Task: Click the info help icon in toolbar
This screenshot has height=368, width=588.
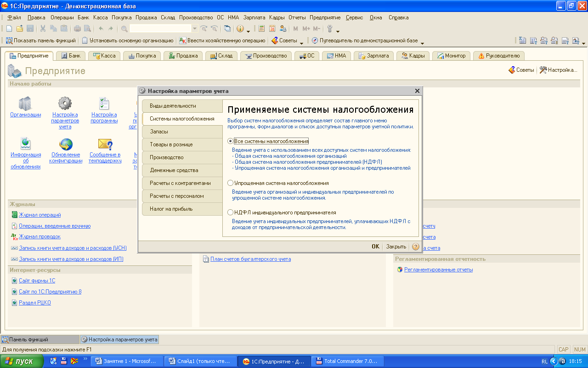Action: [x=240, y=29]
